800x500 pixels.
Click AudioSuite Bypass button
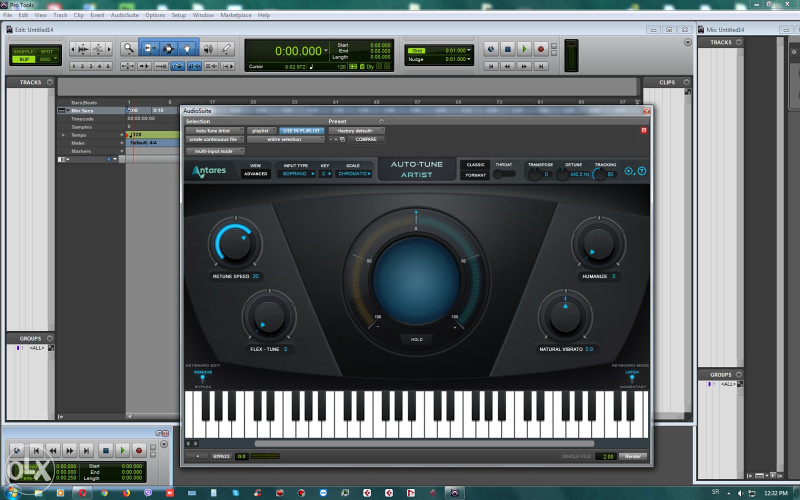point(221,456)
